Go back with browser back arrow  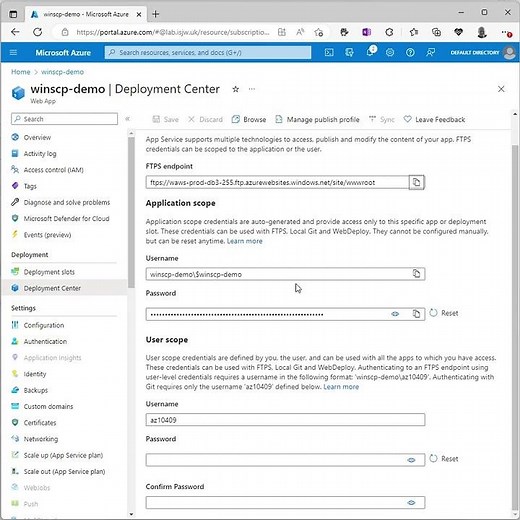click(x=15, y=32)
